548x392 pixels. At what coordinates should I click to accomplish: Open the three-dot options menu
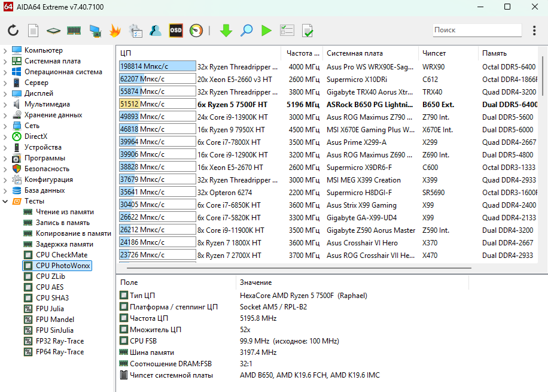pyautogui.click(x=534, y=31)
